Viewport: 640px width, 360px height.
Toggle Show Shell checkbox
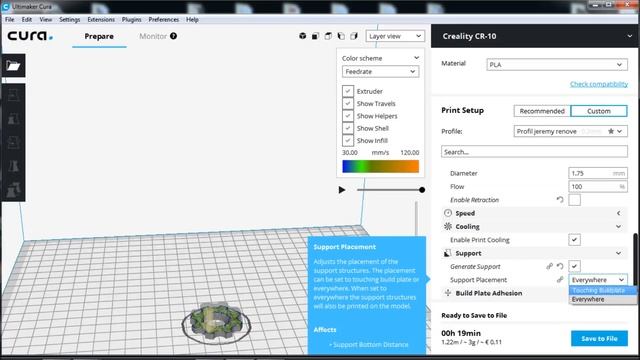[x=348, y=128]
